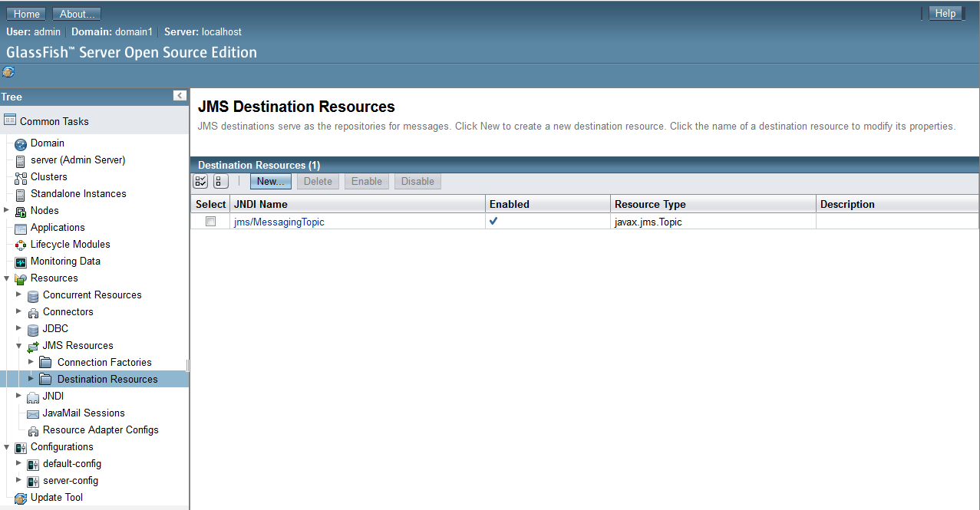The height and width of the screenshot is (510, 980).
Task: Click the server (Admin Server) icon
Action: [x=21, y=161]
